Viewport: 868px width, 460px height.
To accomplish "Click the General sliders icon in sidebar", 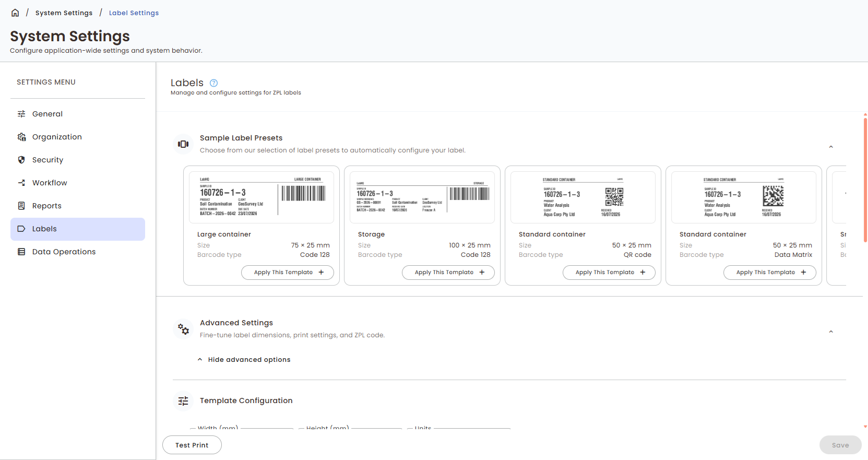I will pos(21,114).
